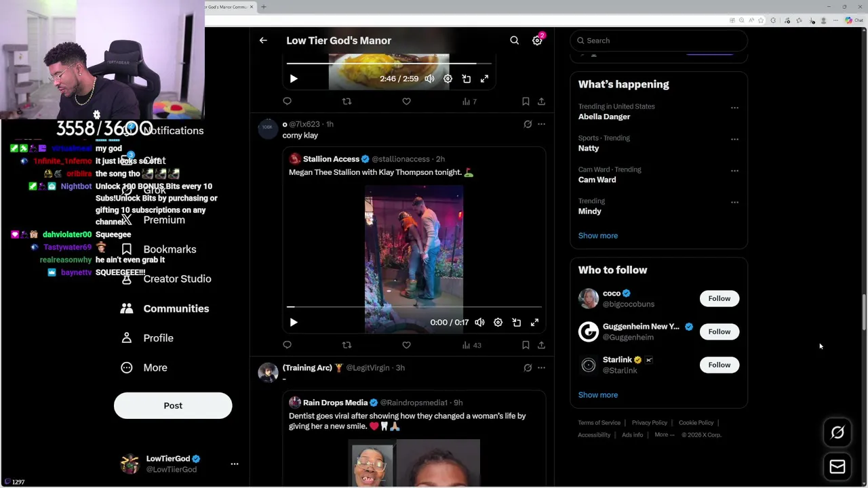Open a new browser tab
The width and height of the screenshot is (868, 488).
264,7
